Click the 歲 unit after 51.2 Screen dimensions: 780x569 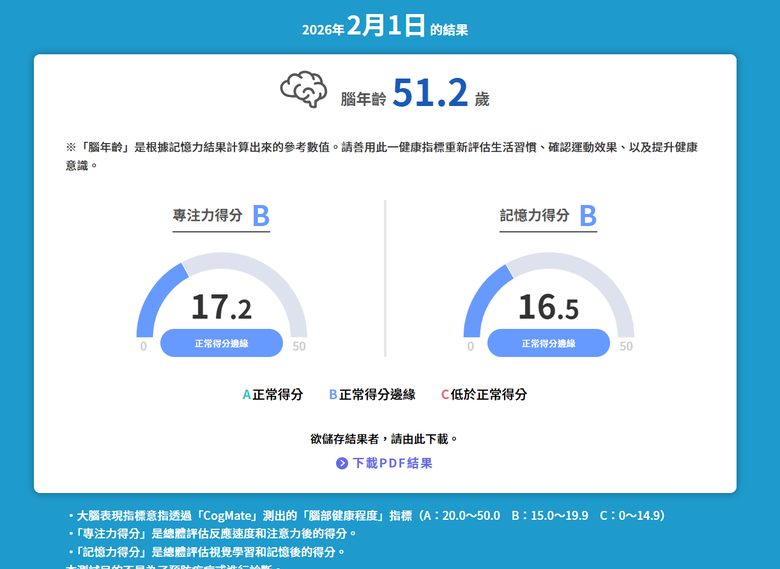point(482,99)
